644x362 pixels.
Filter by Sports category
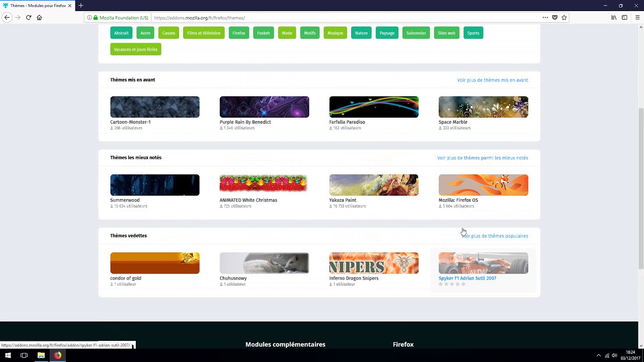[x=473, y=33]
